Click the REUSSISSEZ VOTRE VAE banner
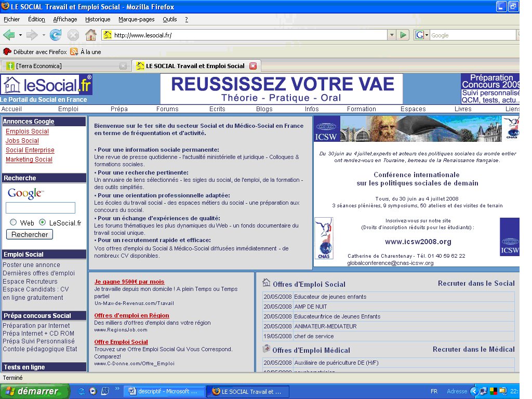Image resolution: width=532 pixels, height=399 pixels. [282, 89]
